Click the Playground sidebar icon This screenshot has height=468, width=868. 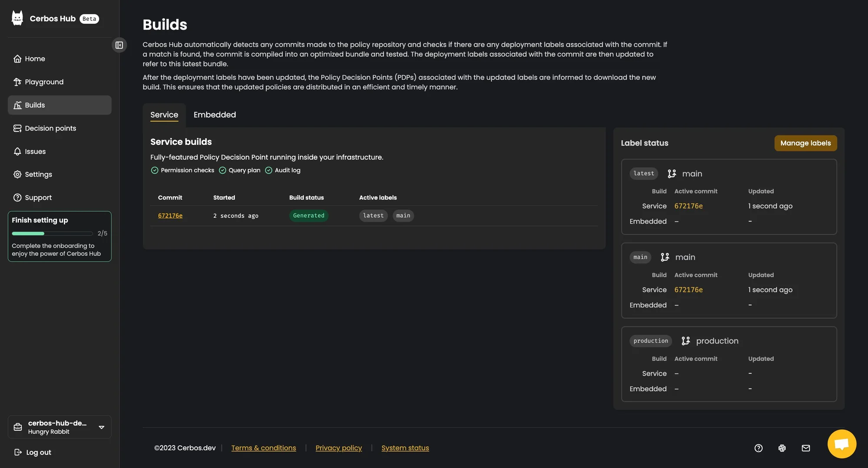click(17, 82)
